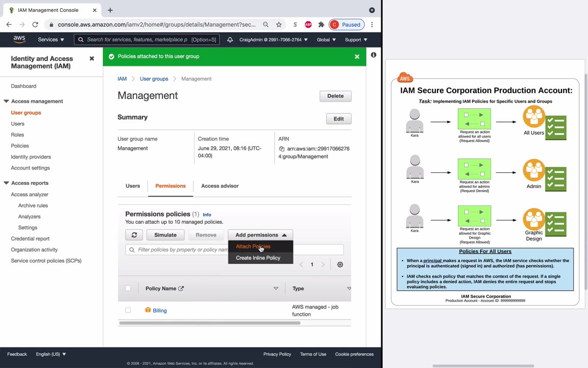The height and width of the screenshot is (368, 588).
Task: Reload the page with refresh icon
Action: pos(35,25)
